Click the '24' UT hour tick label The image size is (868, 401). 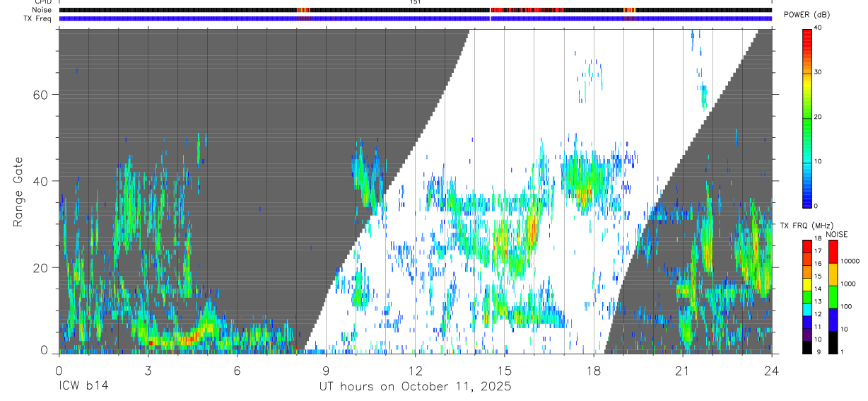coord(771,370)
